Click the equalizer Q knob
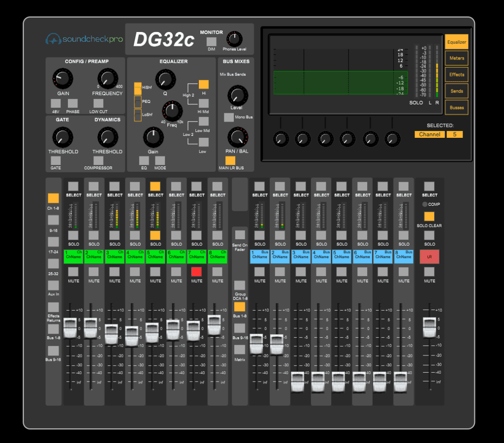Screen dimensions: 504x443 tap(165, 80)
